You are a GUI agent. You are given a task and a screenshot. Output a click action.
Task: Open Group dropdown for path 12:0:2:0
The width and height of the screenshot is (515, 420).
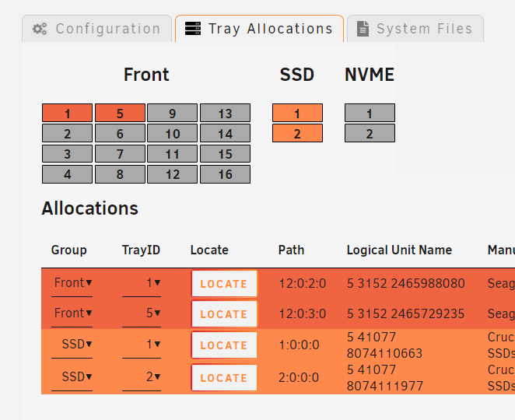pos(72,283)
